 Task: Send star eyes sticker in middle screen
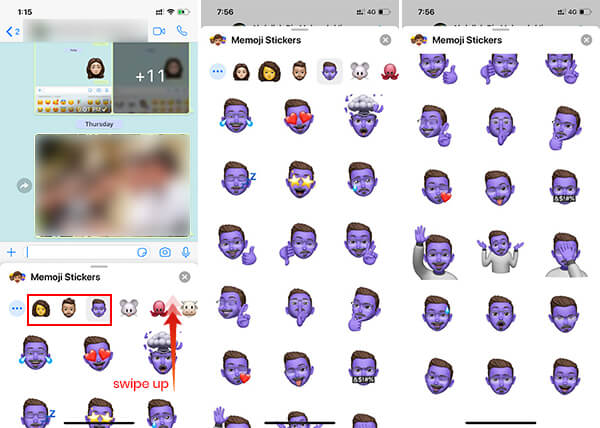click(300, 179)
